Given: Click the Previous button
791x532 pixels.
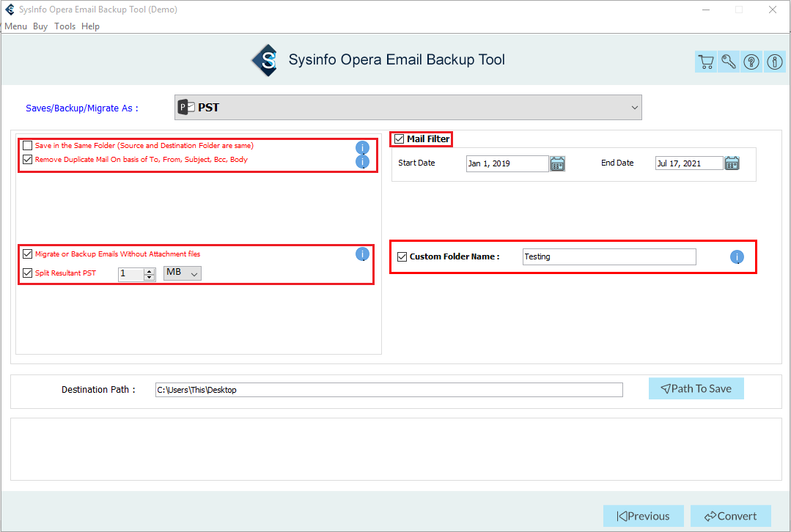Looking at the screenshot, I should (x=643, y=516).
